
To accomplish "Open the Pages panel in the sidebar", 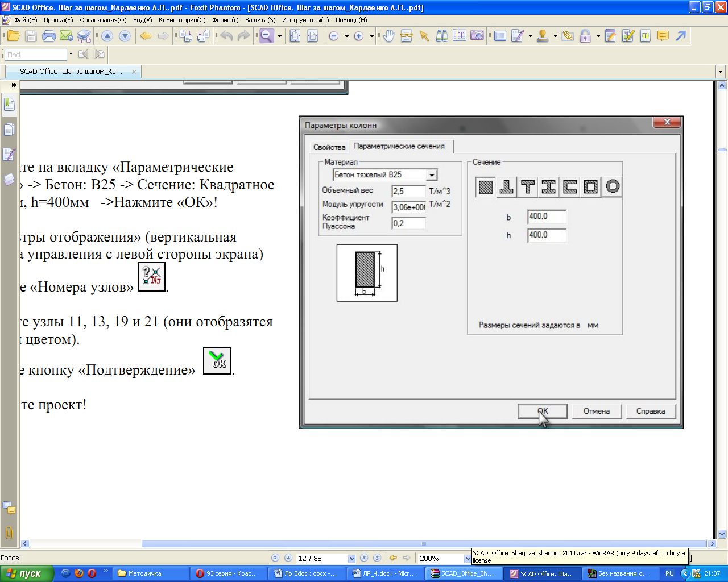I will (9, 130).
